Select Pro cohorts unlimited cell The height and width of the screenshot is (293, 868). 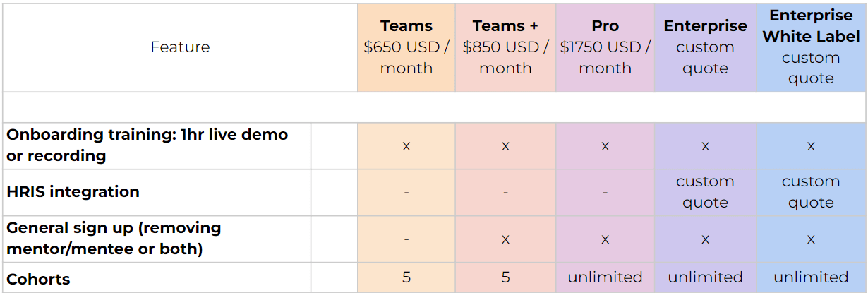coord(605,277)
